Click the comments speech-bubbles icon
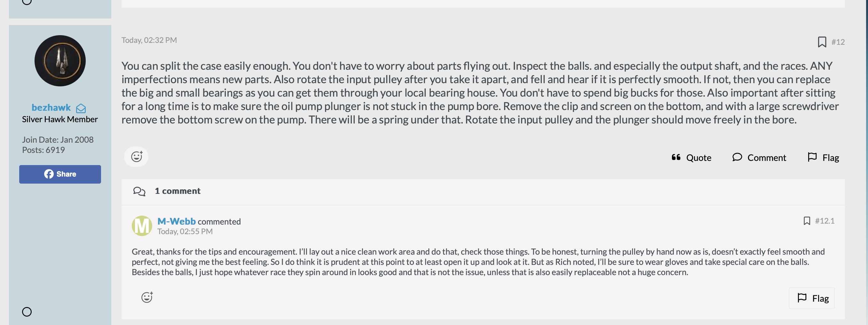The width and height of the screenshot is (868, 325). click(x=139, y=191)
